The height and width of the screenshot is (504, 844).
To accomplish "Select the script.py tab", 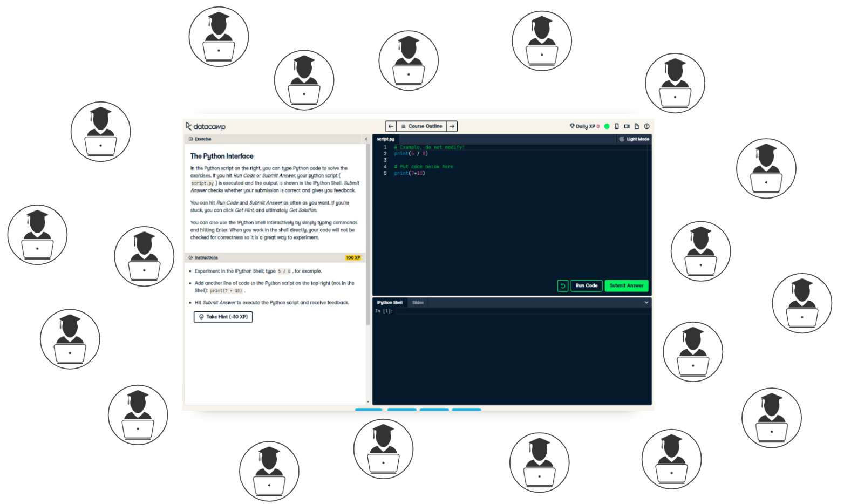I will click(385, 139).
